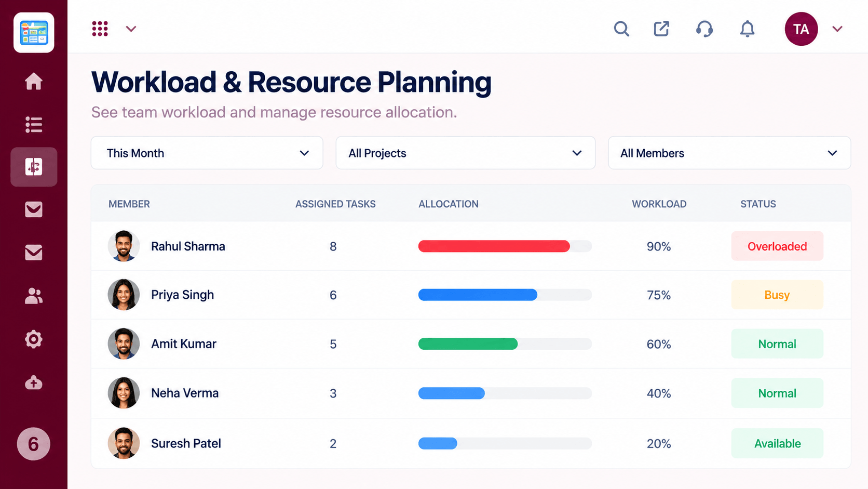Image resolution: width=868 pixels, height=489 pixels.
Task: Open the apps grid launcher
Action: tap(100, 29)
